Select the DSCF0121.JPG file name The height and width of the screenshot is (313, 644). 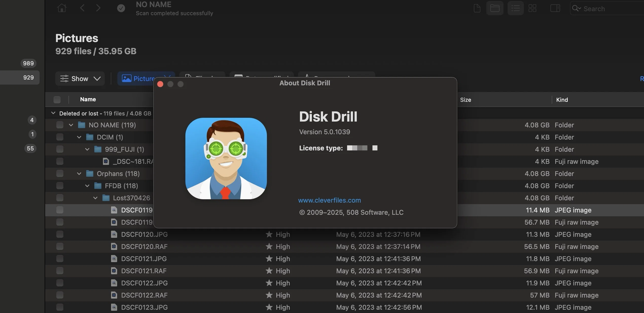pyautogui.click(x=144, y=259)
